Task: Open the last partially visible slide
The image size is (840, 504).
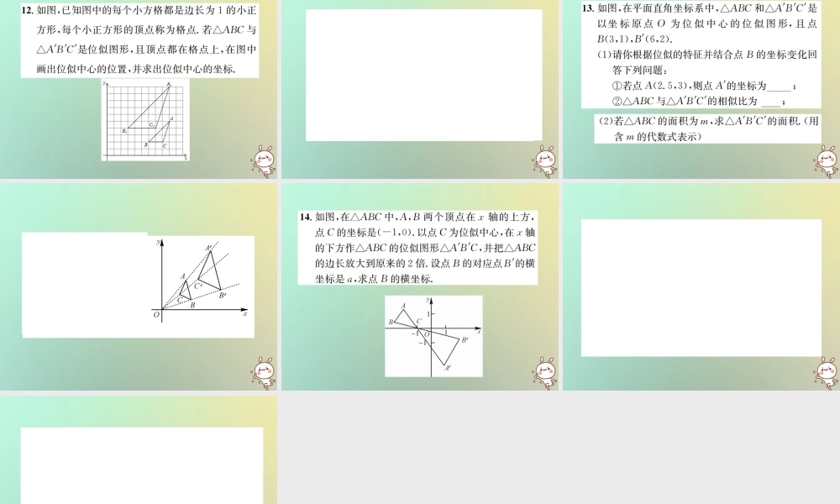Action: pyautogui.click(x=139, y=450)
